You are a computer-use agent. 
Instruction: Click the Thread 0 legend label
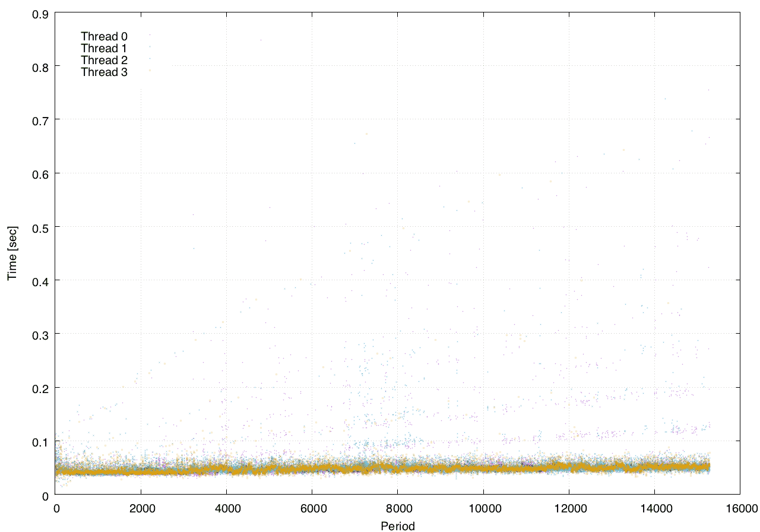(104, 37)
